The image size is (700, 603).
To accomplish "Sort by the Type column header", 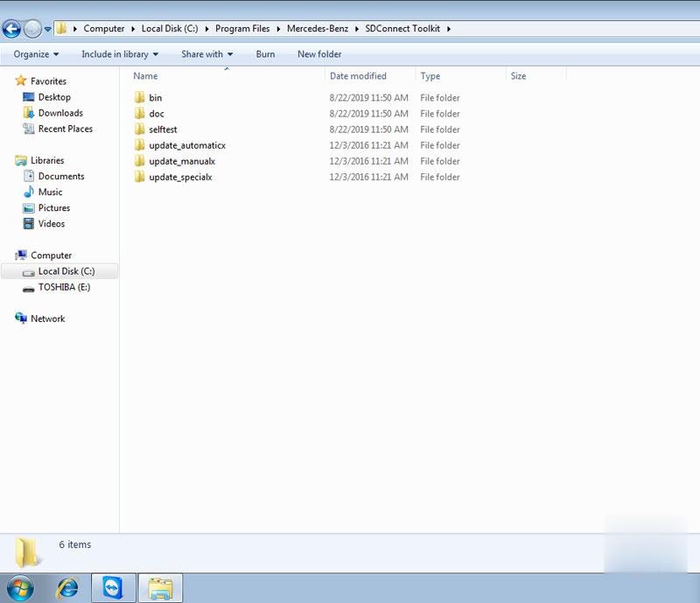I will tap(430, 76).
